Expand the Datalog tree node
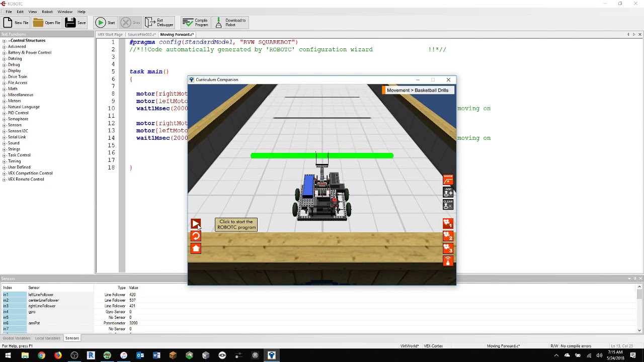 click(4, 59)
